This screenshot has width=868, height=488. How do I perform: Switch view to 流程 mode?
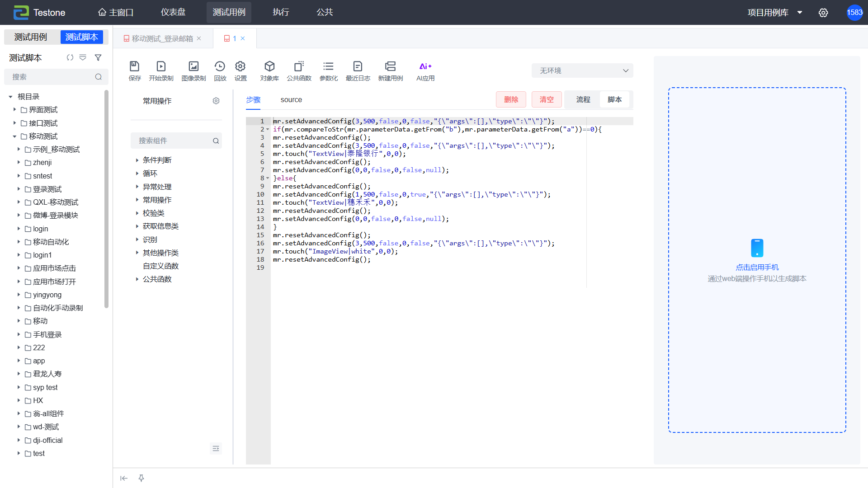pos(583,99)
